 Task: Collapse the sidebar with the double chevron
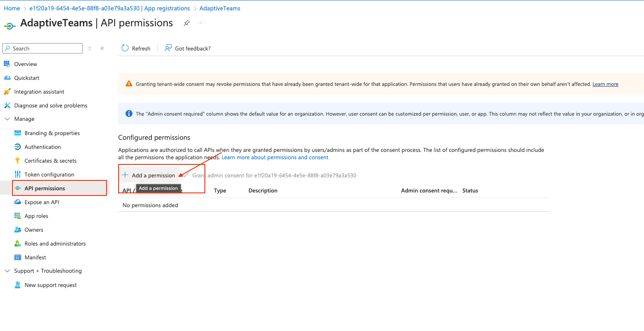[103, 48]
